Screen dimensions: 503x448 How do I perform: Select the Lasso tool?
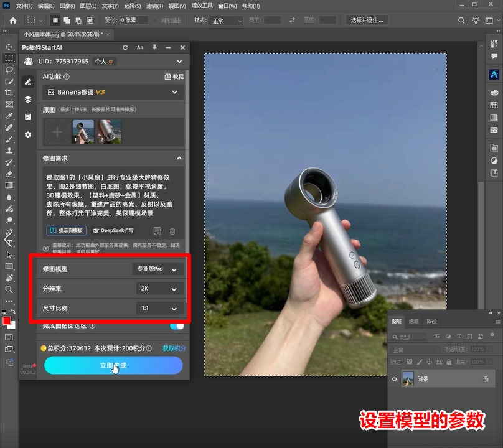[9, 70]
